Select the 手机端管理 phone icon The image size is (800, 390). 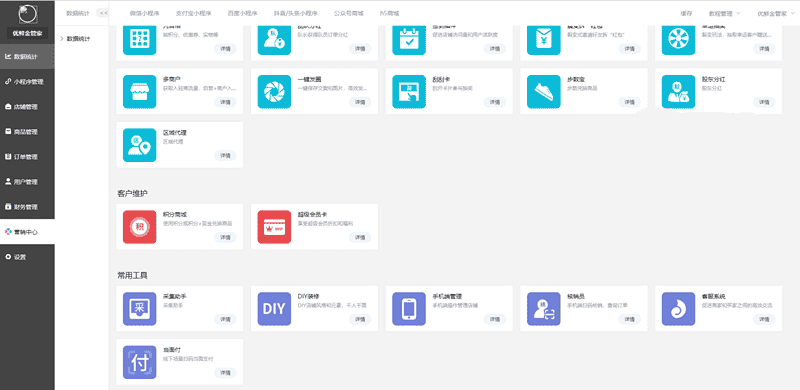pos(409,309)
